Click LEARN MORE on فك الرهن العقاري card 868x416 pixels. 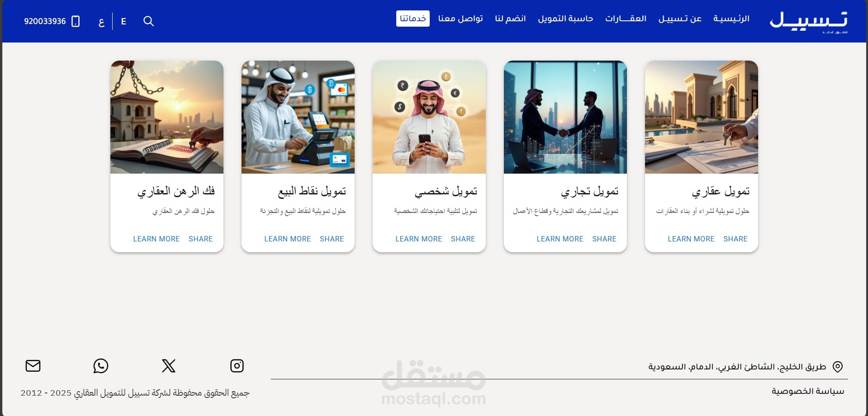tap(157, 239)
